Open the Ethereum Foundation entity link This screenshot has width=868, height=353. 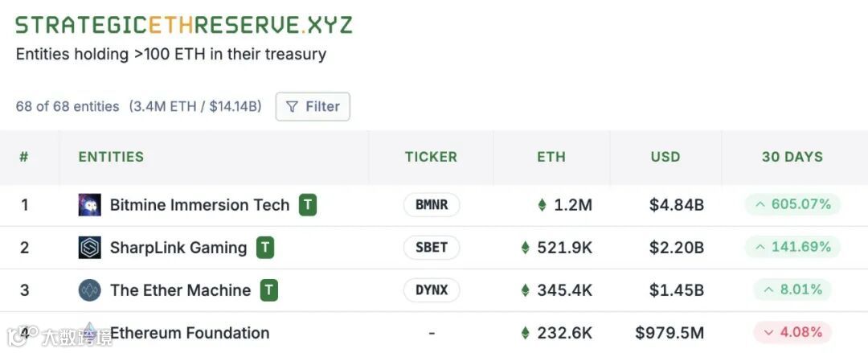coord(190,333)
